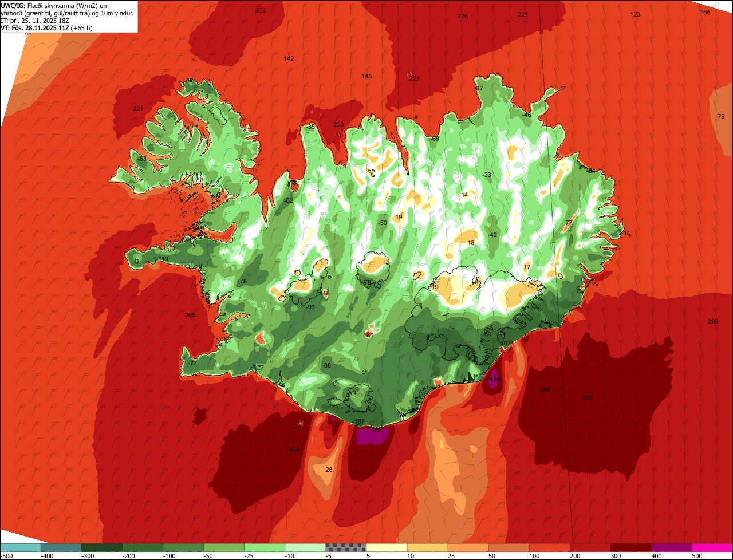733x560 pixels.
Task: Click the map value -63
Action: 141,159
